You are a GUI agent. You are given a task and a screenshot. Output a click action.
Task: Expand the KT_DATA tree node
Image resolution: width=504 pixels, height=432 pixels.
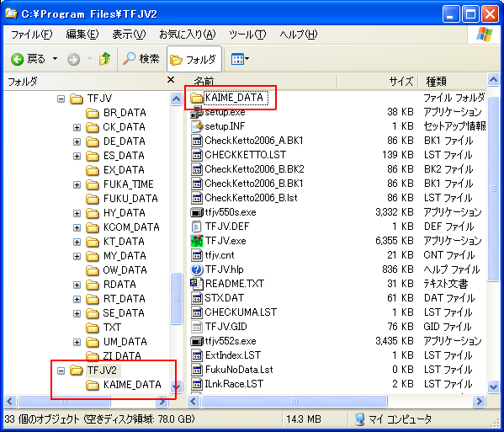[77, 242]
